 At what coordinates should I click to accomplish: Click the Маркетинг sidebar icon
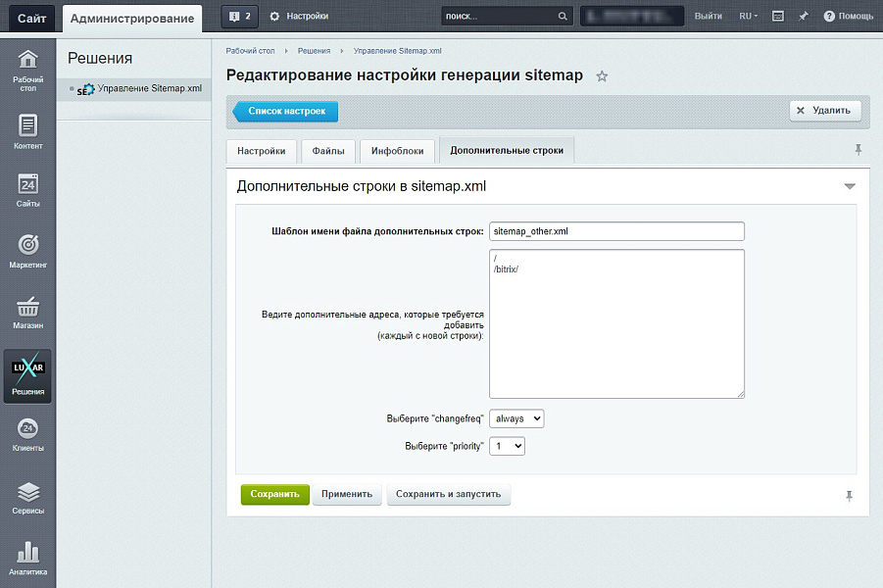click(27, 251)
